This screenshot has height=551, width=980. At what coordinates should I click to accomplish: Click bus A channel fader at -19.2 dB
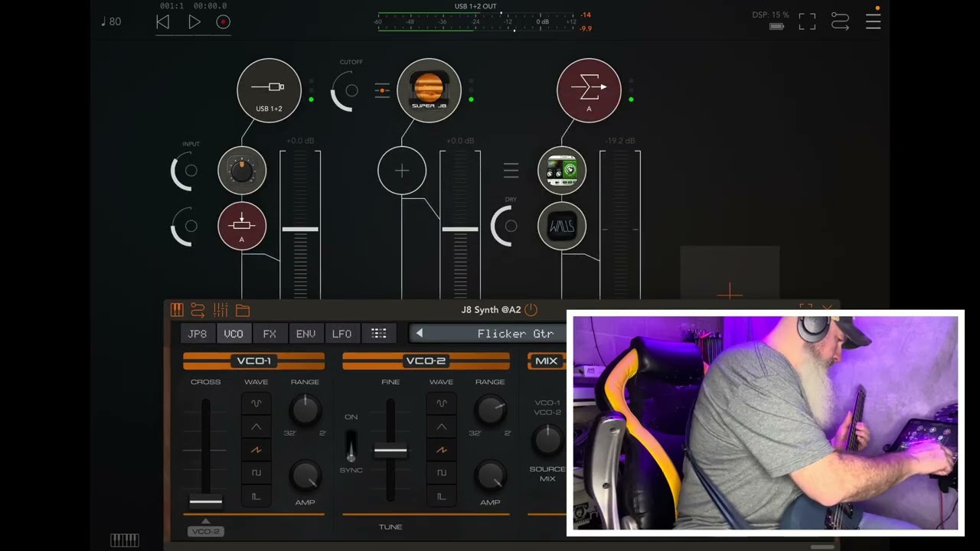(620, 229)
